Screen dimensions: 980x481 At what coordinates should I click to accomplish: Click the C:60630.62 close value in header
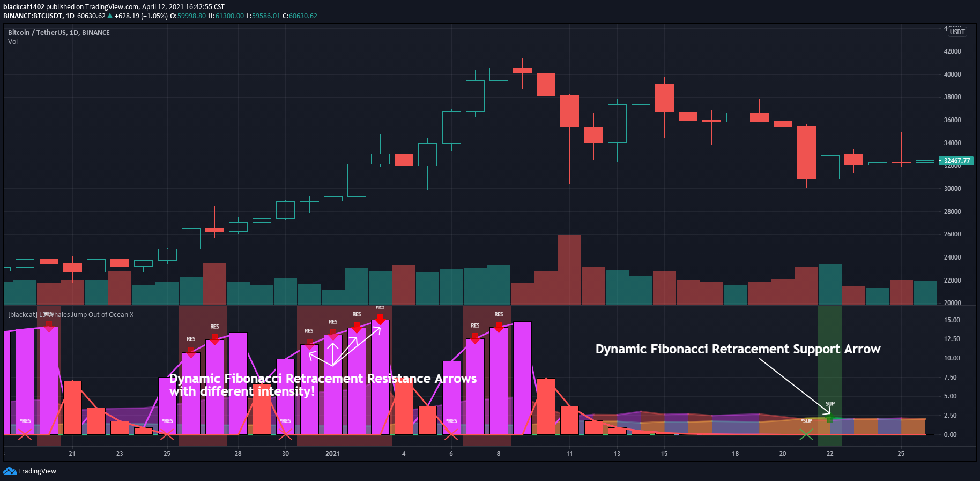[300, 16]
